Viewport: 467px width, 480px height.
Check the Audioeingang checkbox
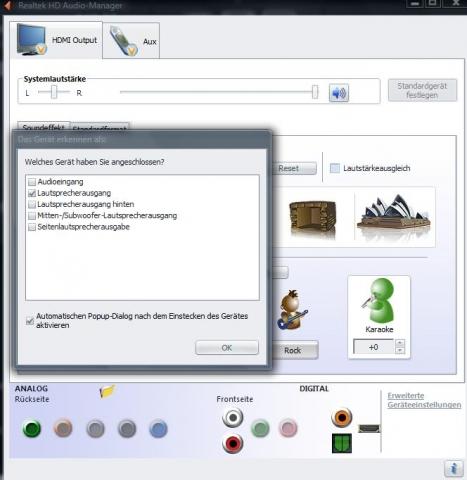(32, 182)
